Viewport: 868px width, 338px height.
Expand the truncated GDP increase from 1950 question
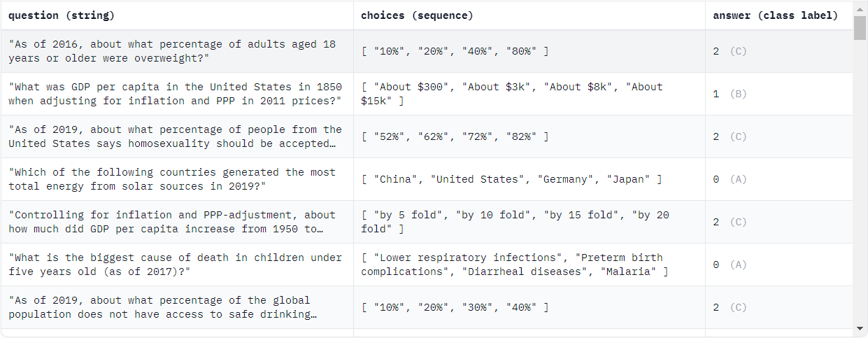[172, 222]
